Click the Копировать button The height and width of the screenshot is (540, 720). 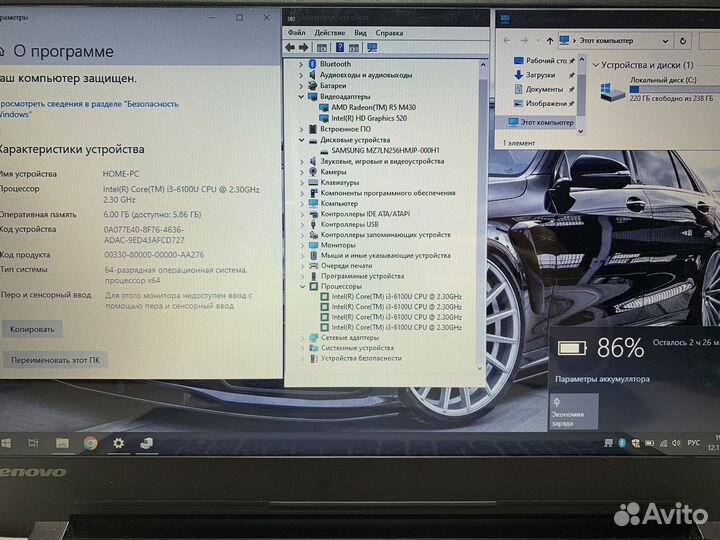coord(32,329)
